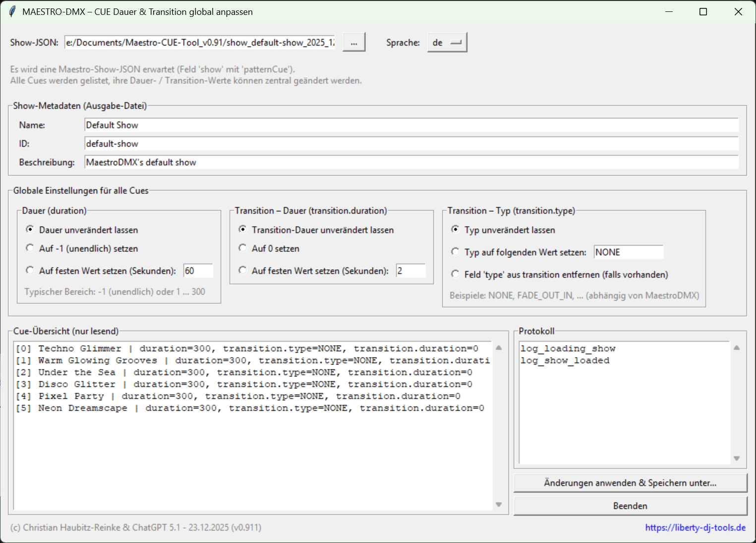
Task: Focus the ID field 'default-show'
Action: pos(411,144)
